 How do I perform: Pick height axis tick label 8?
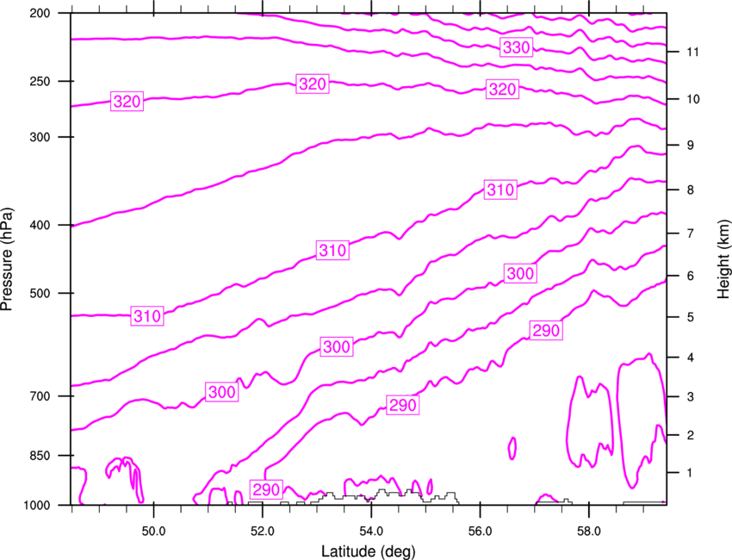coord(690,190)
